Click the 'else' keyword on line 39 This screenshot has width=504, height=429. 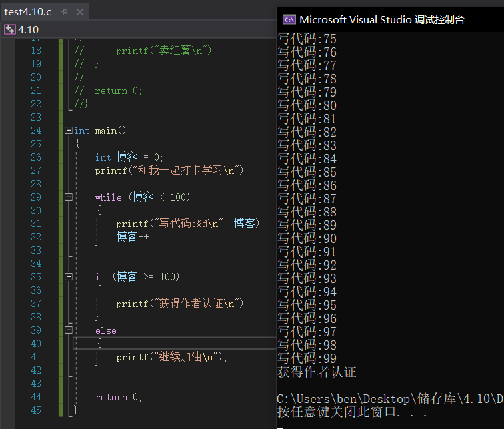pos(106,330)
